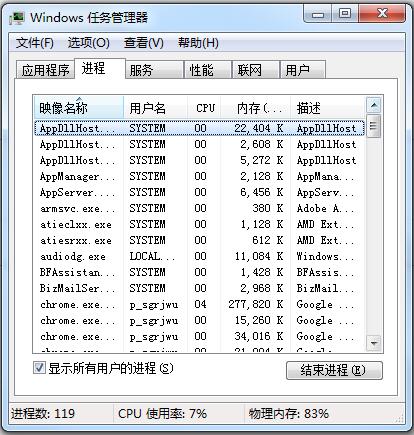Click the 1,128 K memory value

[262, 224]
